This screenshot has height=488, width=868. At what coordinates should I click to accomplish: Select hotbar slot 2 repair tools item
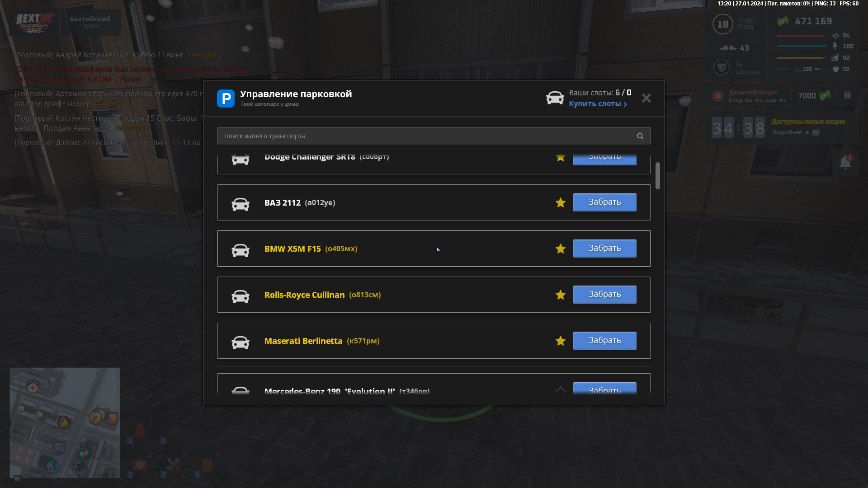point(174,465)
